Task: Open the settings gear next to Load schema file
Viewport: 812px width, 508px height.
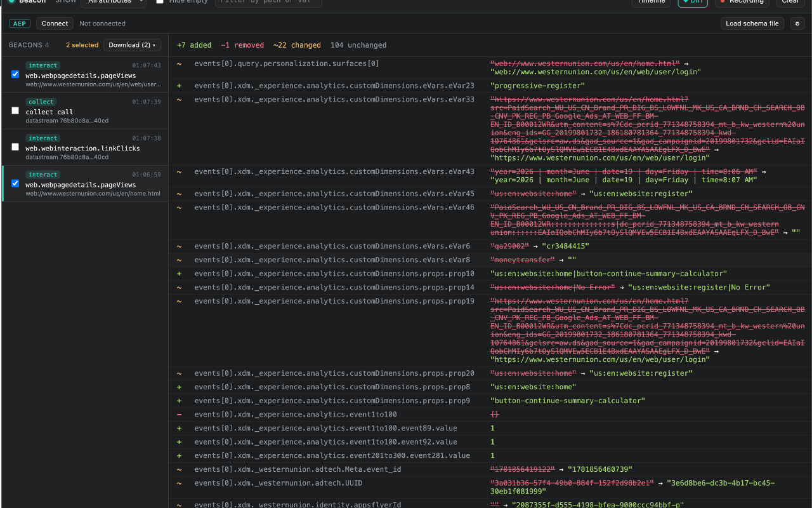Action: [797, 23]
